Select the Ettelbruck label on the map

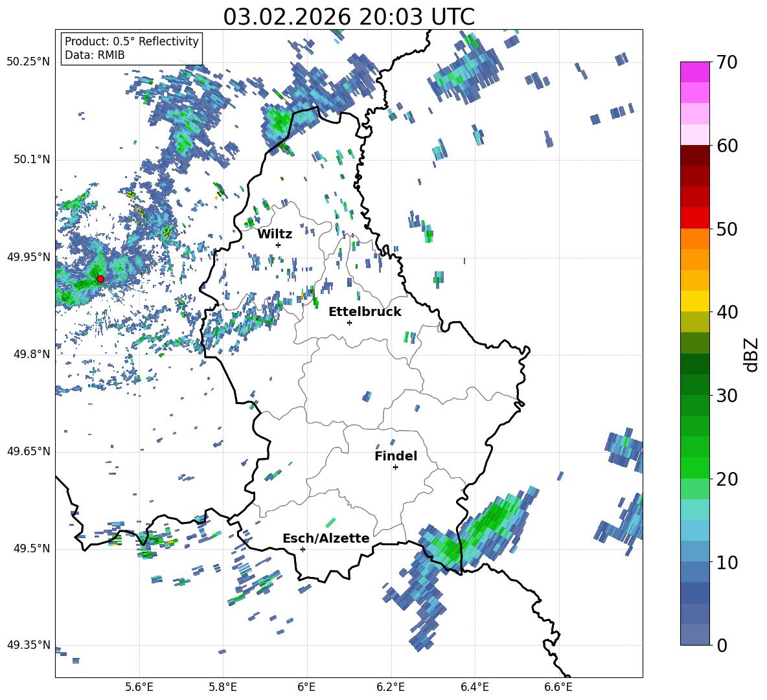pyautogui.click(x=365, y=312)
